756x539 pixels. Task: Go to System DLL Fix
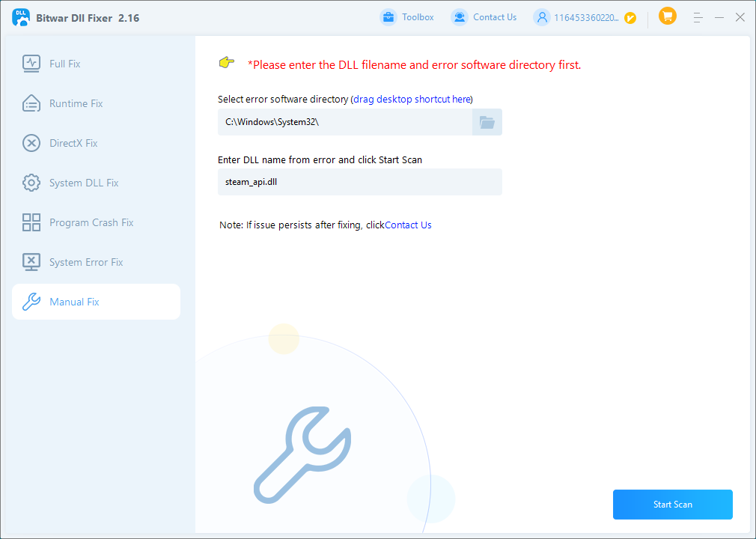point(96,183)
